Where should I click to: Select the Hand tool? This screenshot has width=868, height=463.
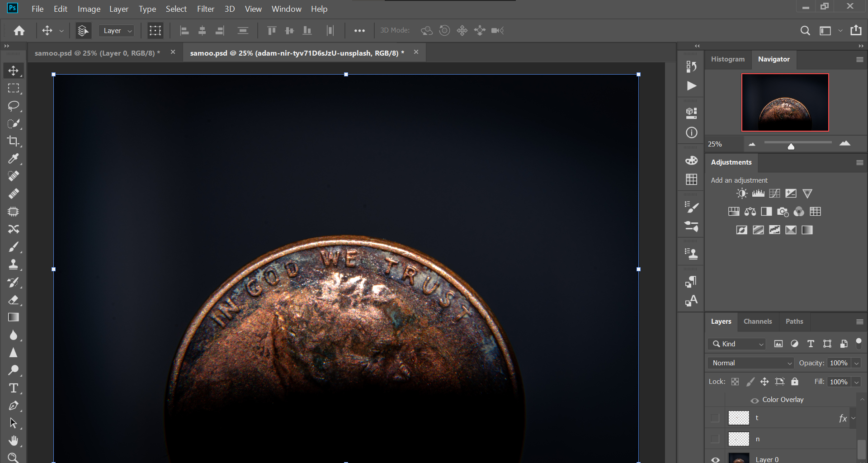(13, 440)
